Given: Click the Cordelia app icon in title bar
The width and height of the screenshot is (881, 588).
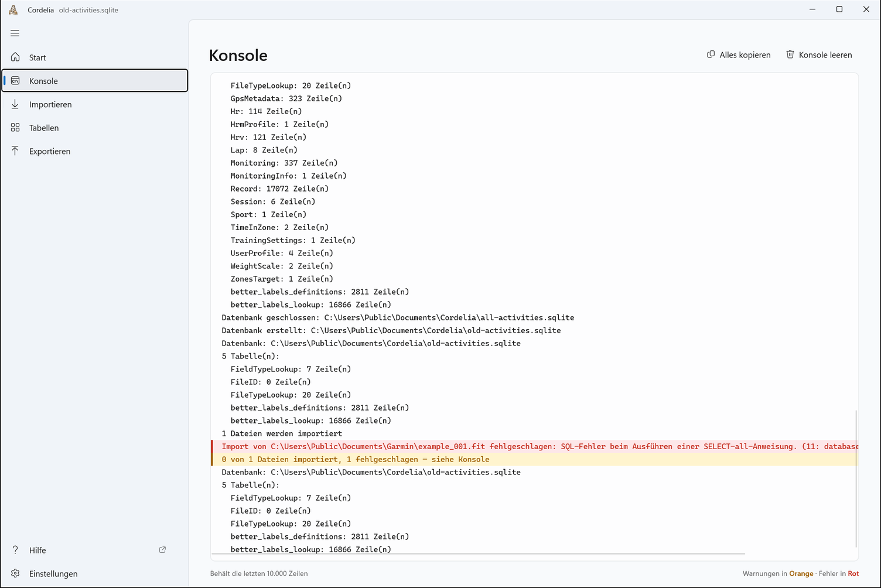Looking at the screenshot, I should pos(13,10).
